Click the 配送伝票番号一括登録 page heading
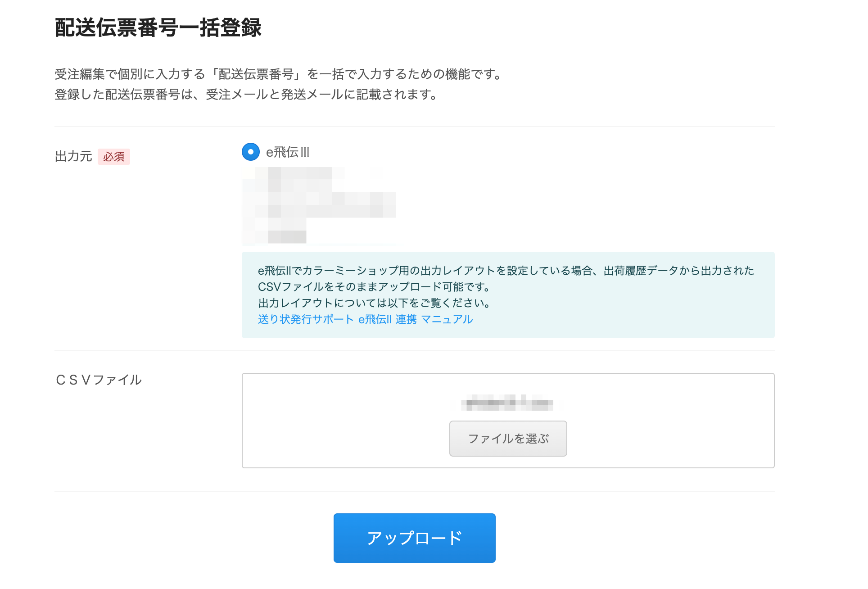Screen dimensions: 868x589 click(158, 27)
